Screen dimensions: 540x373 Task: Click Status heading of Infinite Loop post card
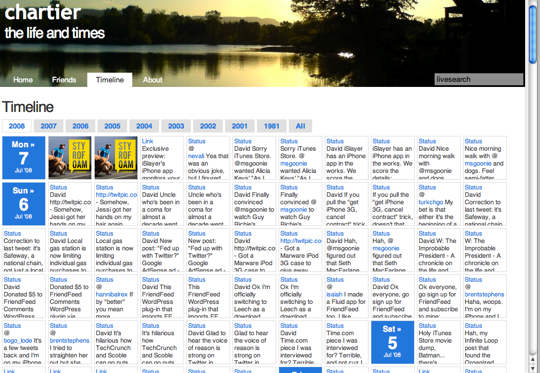474,326
